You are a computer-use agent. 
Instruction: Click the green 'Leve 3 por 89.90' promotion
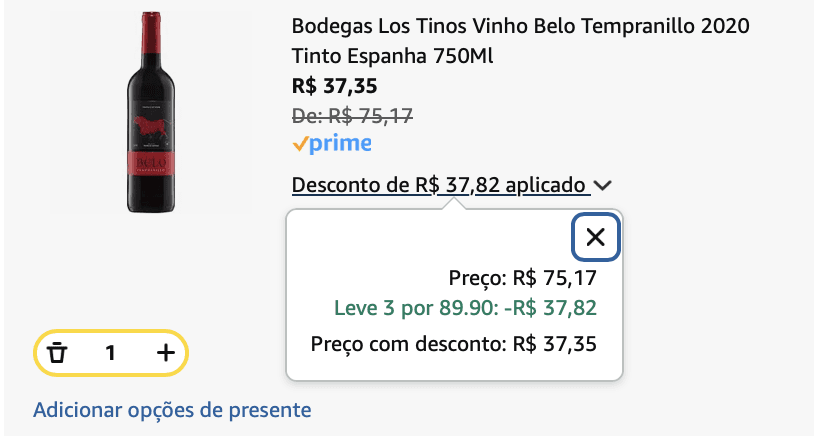coord(465,308)
